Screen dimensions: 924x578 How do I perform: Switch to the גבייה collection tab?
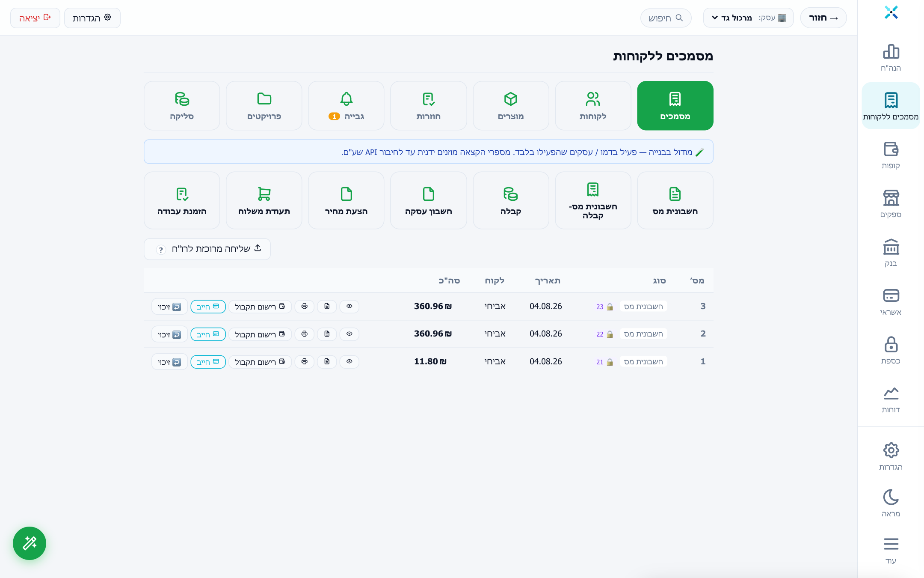click(x=346, y=106)
